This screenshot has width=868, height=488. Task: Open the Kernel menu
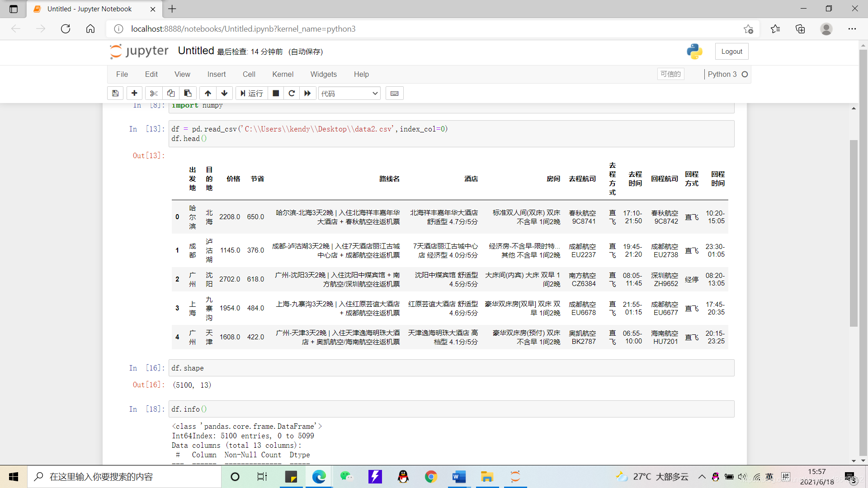click(283, 74)
